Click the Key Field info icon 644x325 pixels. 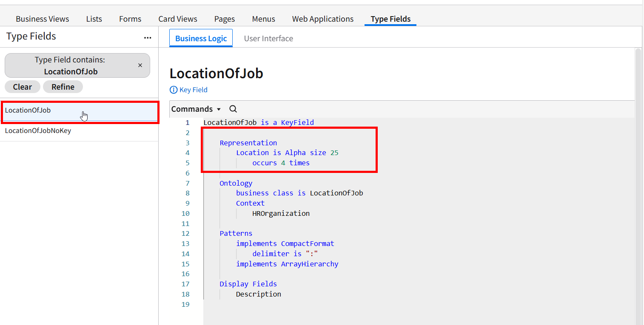pyautogui.click(x=174, y=90)
